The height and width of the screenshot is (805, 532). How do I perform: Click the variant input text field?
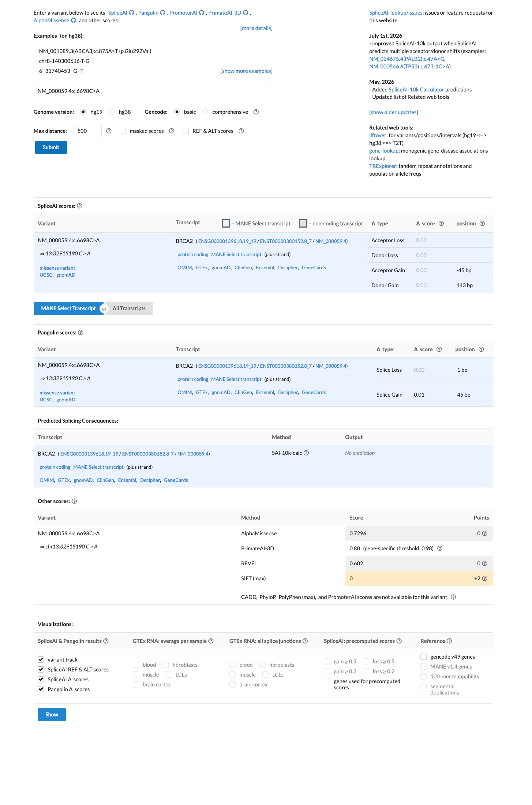pos(153,91)
